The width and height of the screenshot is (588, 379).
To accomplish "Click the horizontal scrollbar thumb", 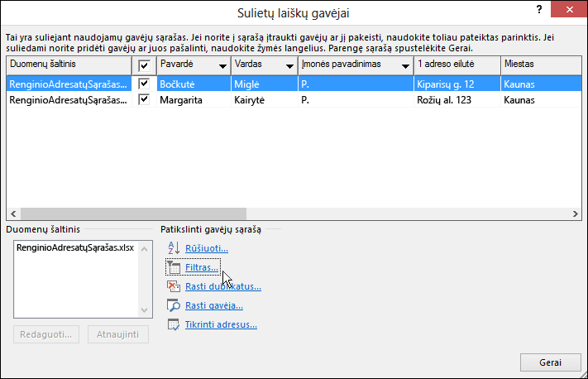I will click(x=133, y=213).
